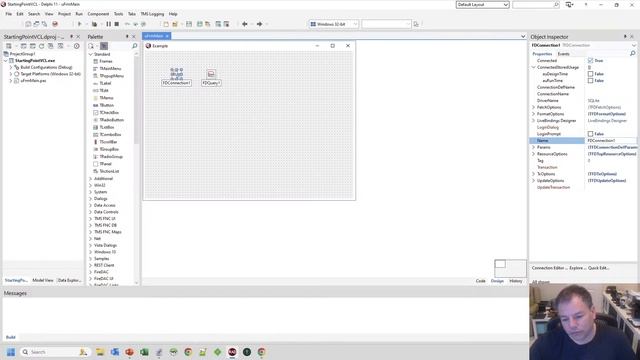The height and width of the screenshot is (360, 640).
Task: Switch to the History view tab
Action: point(516,281)
